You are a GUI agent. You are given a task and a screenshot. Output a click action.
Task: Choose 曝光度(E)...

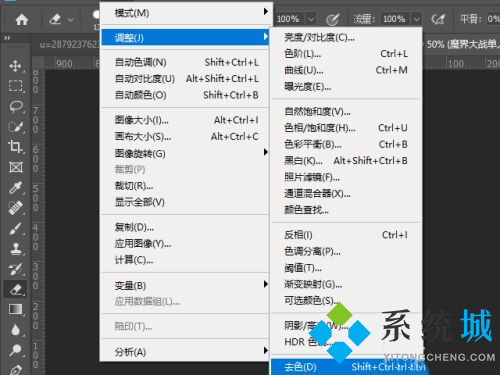346,87
